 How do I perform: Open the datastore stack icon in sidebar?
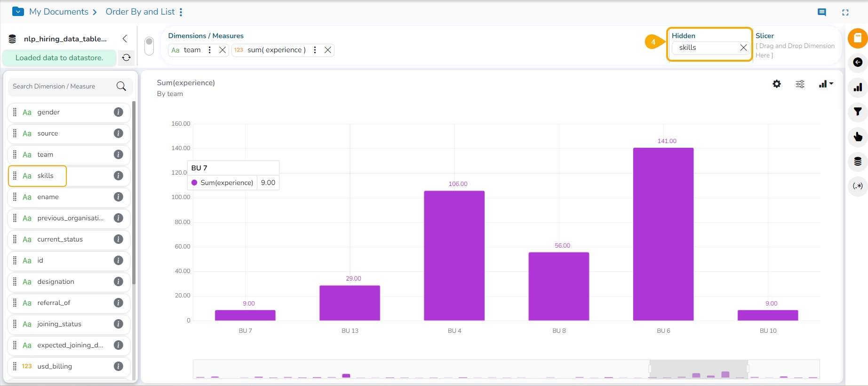click(858, 161)
